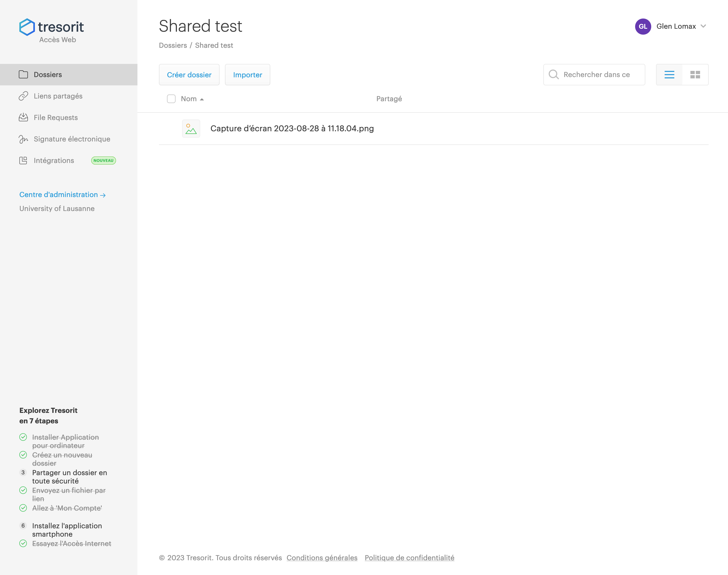Viewport: 728px width, 575px height.
Task: Sort files by Nom column arrow
Action: [202, 99]
